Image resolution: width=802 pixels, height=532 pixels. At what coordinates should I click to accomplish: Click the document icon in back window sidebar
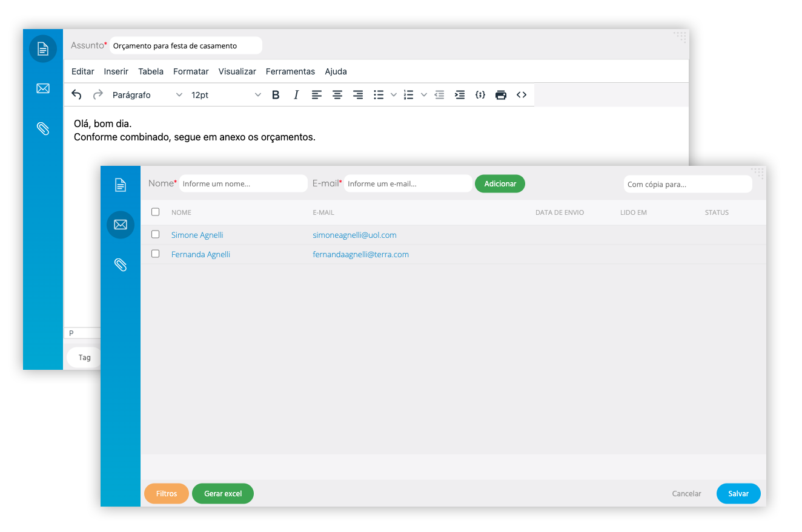pos(43,48)
